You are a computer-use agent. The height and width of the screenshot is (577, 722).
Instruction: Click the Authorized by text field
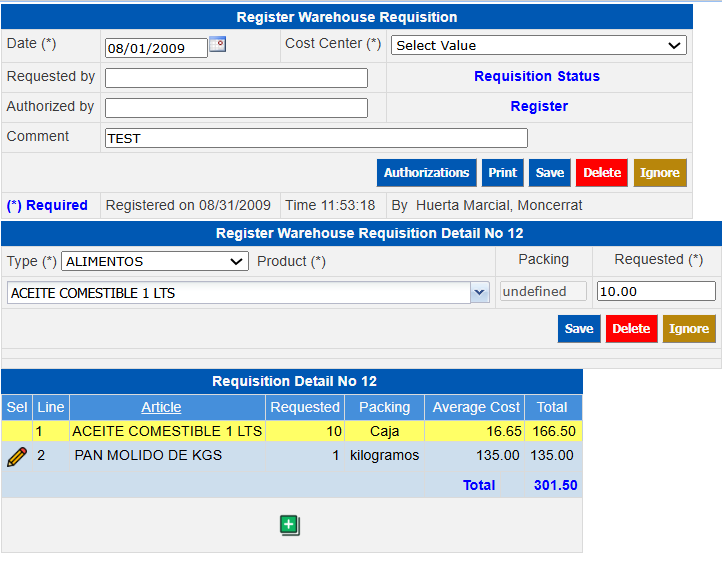pos(236,108)
